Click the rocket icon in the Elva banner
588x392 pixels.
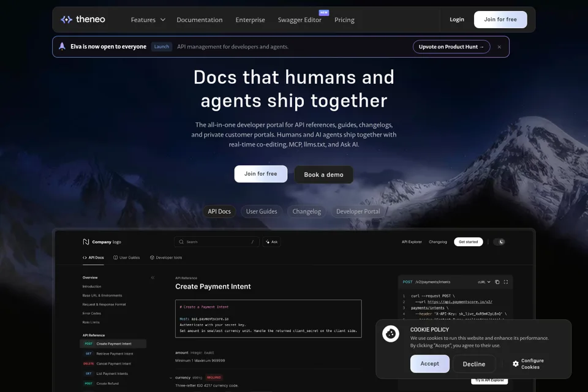click(x=62, y=46)
